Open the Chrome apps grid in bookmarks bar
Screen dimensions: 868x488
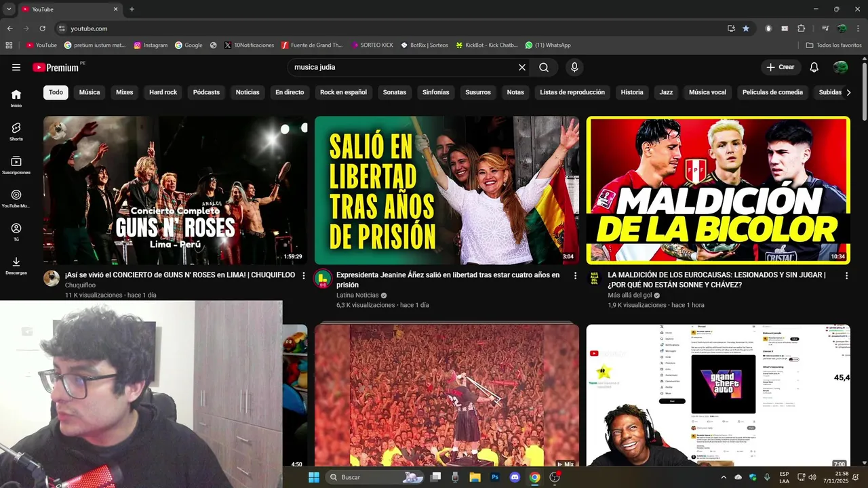[9, 45]
